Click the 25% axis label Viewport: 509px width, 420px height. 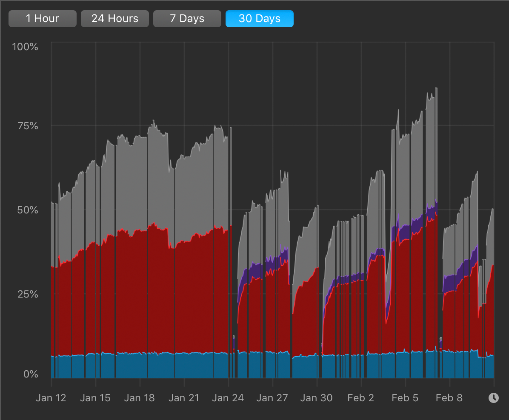(28, 294)
